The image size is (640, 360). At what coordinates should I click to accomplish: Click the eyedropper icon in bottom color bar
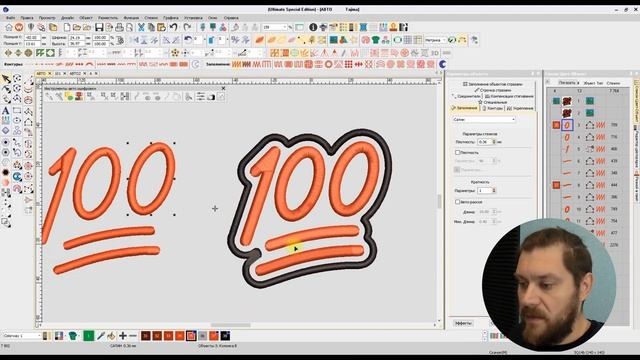coord(100,336)
